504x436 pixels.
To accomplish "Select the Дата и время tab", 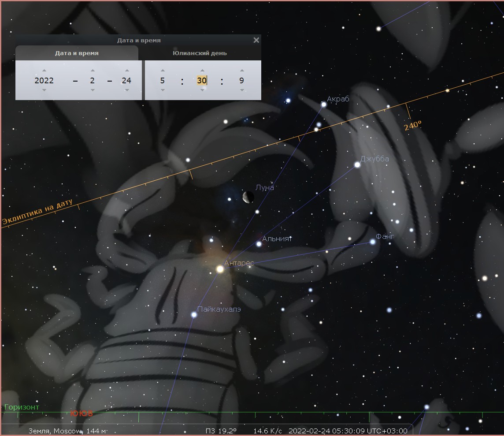I will coord(77,53).
